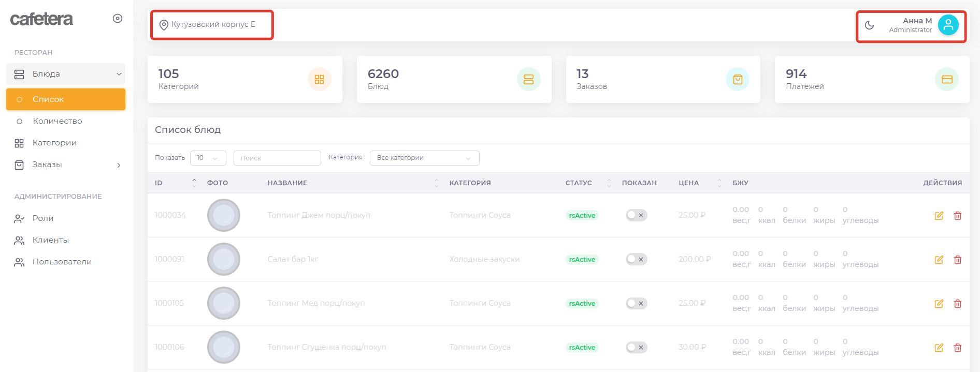Delete the Салат бар 1кг dish
Viewport: 980px width, 372px height.
pyautogui.click(x=958, y=260)
